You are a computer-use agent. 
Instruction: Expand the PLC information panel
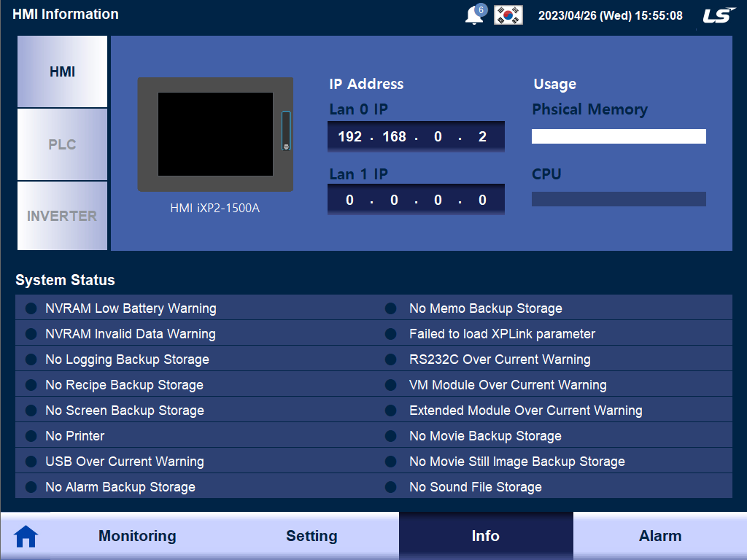62,144
